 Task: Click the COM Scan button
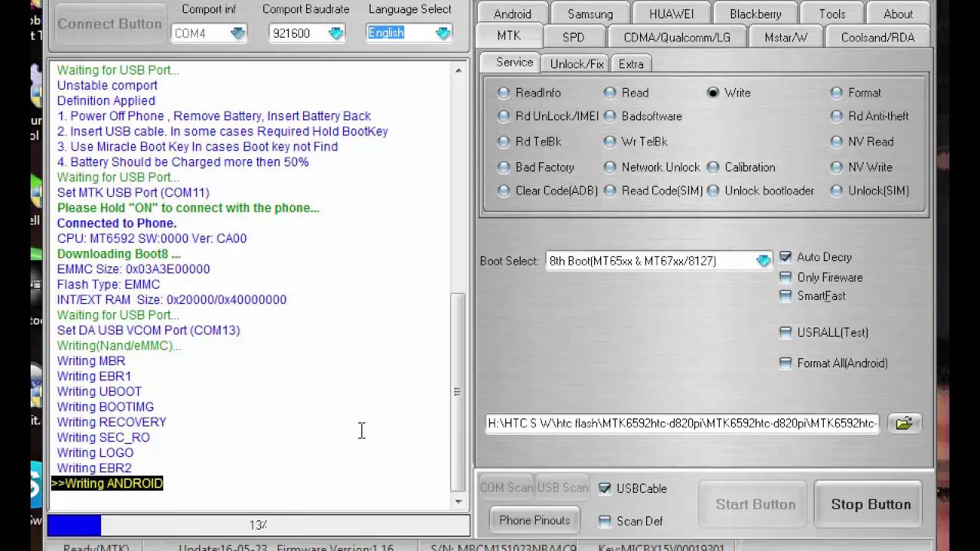[506, 487]
